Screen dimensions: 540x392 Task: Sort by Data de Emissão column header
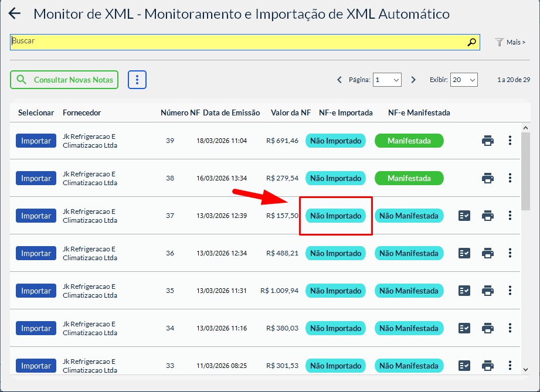(x=231, y=113)
